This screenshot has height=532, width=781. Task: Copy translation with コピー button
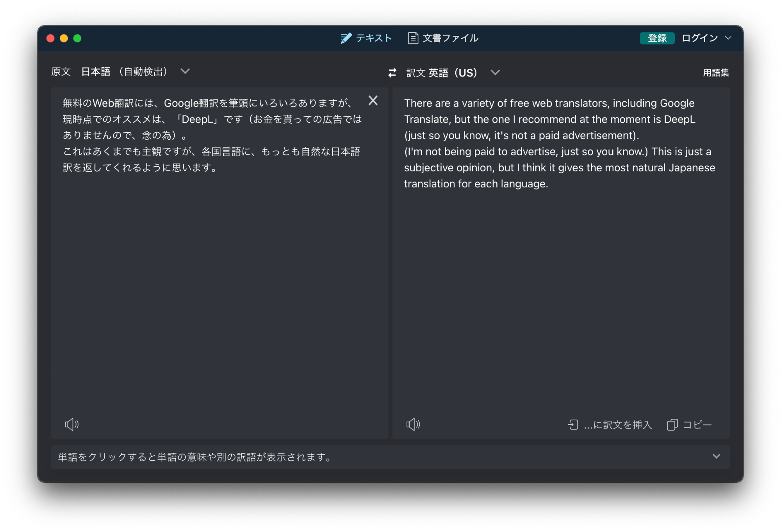coord(689,425)
